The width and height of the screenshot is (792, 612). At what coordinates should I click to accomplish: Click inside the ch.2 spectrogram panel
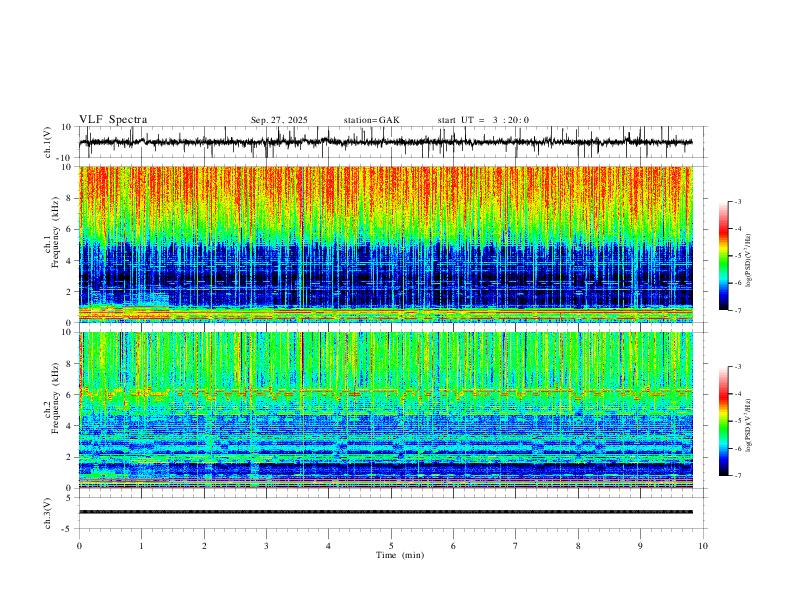(x=386, y=410)
